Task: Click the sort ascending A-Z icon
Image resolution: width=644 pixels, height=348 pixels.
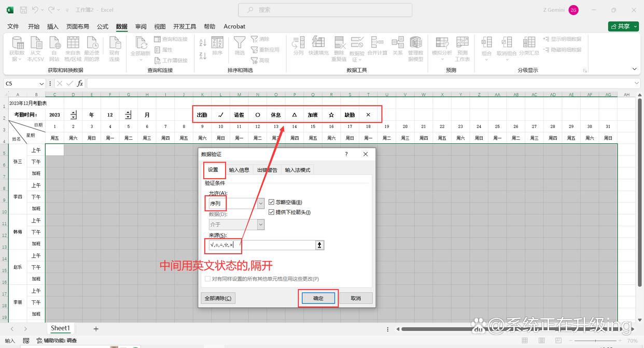Action: (x=203, y=43)
